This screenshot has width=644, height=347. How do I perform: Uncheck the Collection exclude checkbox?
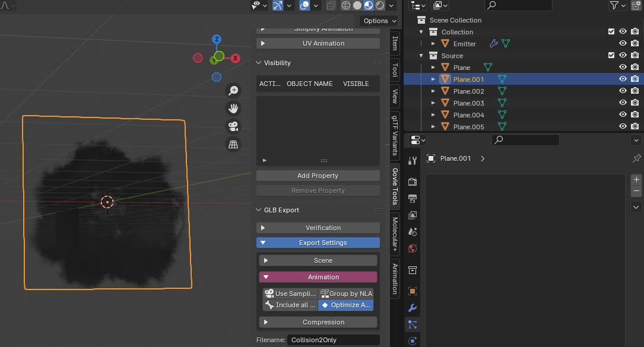[x=611, y=31]
